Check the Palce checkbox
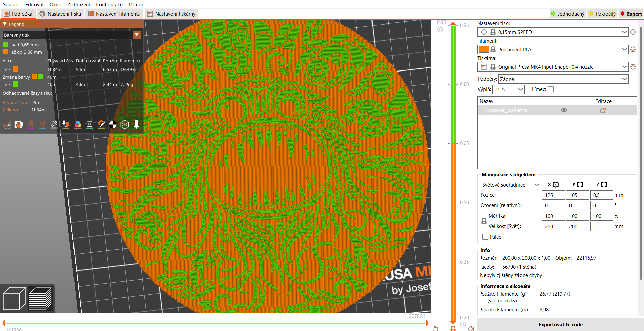Viewport: 644px width, 331px height. click(485, 237)
